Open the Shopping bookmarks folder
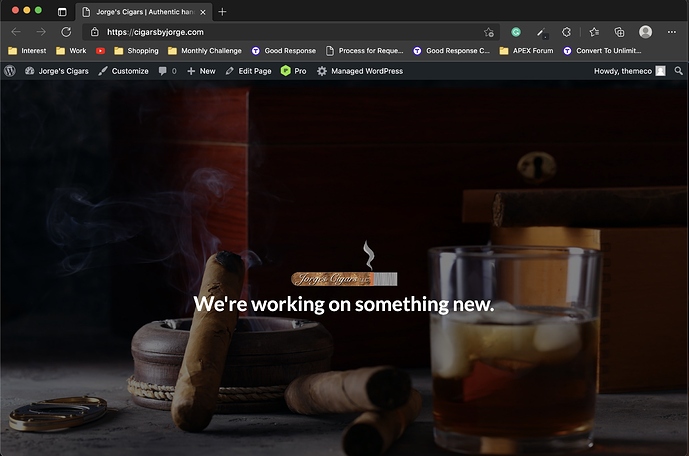Viewport: 689px width, 456px height. [x=136, y=50]
